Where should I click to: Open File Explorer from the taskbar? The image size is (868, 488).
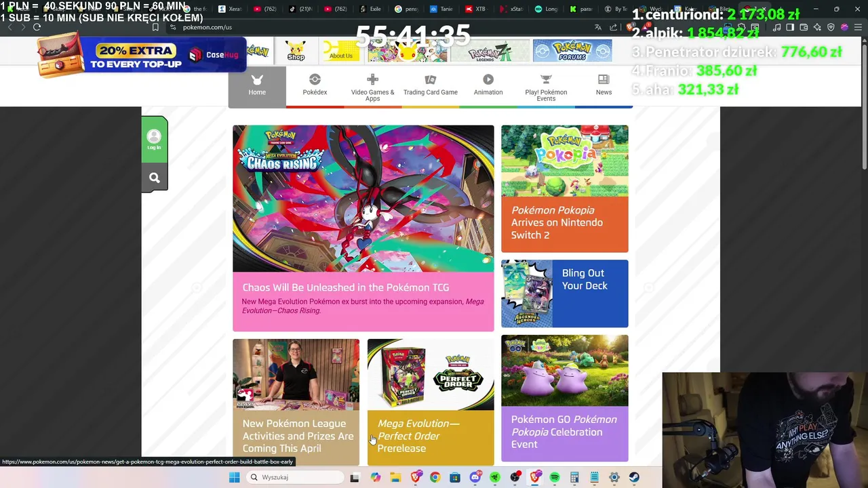coord(395,477)
